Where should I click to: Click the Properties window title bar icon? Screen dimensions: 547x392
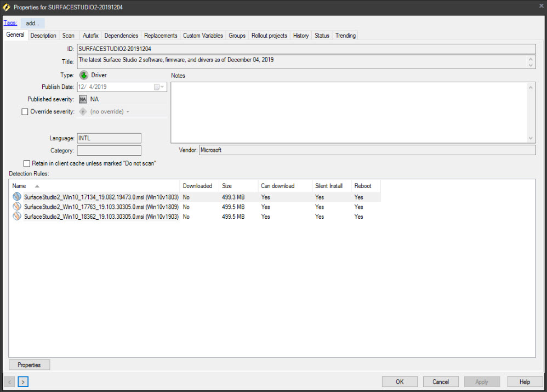[7, 7]
